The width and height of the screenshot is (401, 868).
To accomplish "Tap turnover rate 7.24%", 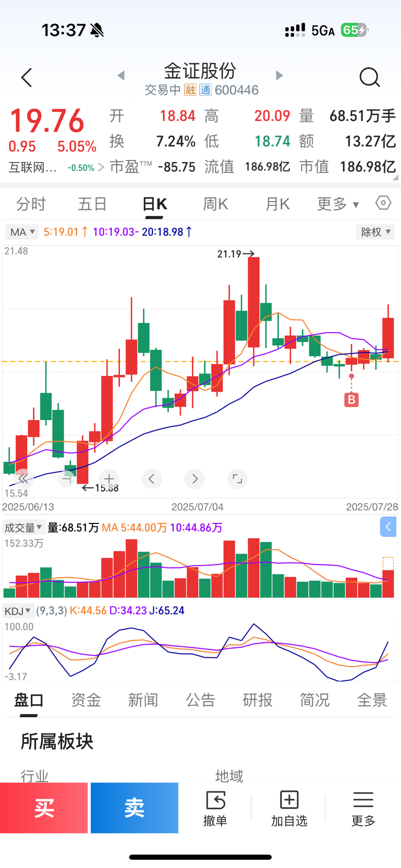I will click(x=176, y=141).
